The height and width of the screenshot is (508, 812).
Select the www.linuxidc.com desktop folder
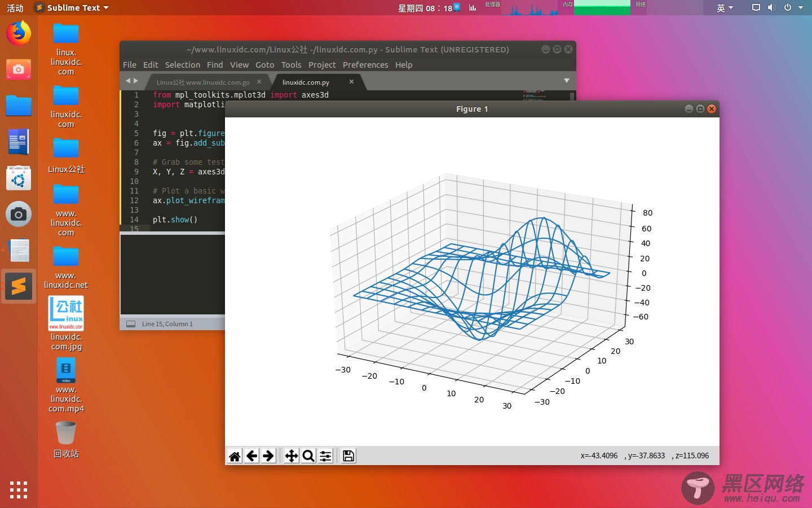pyautogui.click(x=66, y=210)
